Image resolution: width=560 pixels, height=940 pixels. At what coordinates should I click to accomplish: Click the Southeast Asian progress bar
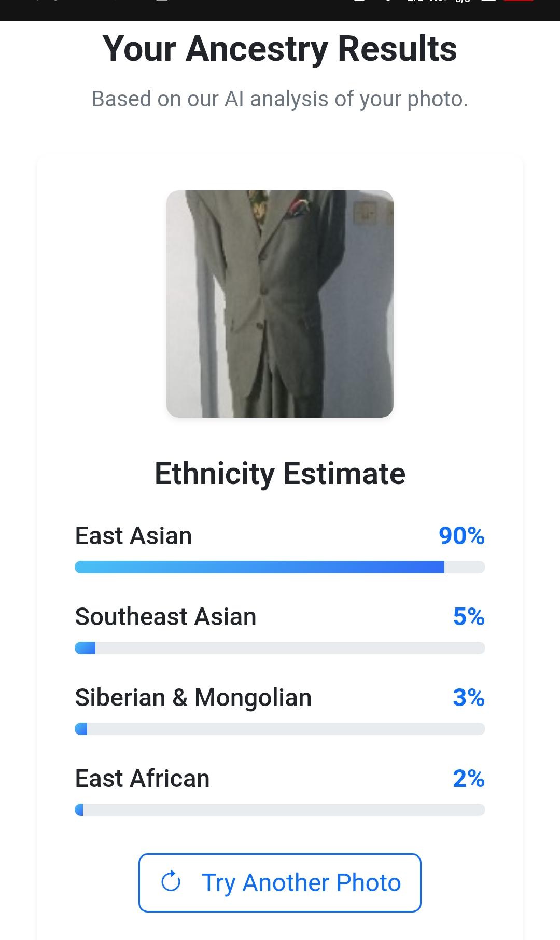pyautogui.click(x=280, y=648)
